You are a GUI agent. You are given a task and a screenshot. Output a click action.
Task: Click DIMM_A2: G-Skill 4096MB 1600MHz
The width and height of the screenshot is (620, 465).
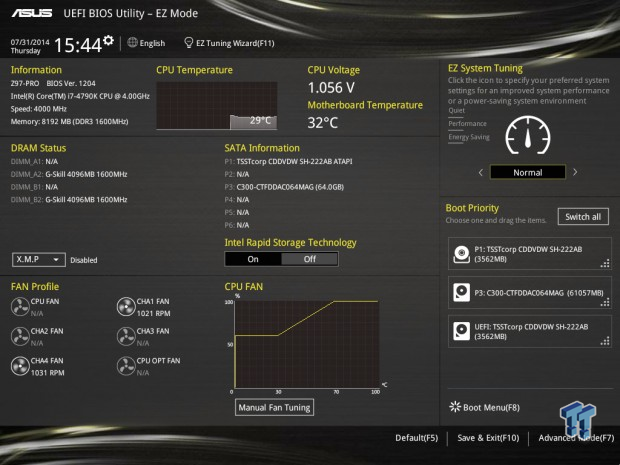69,174
